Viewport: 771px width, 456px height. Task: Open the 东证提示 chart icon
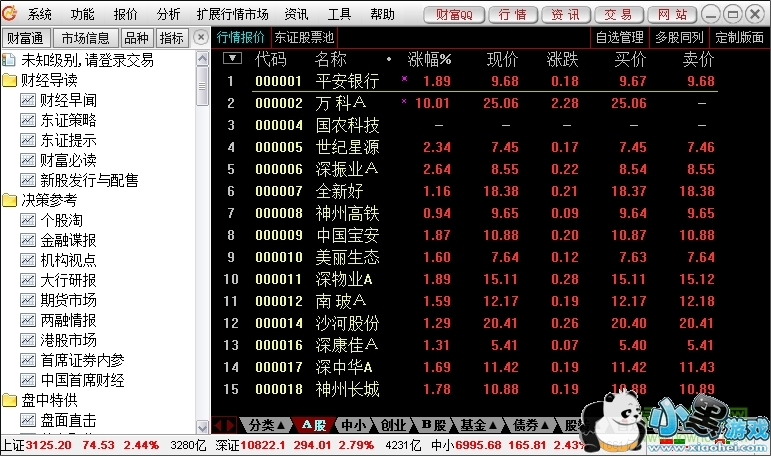click(28, 140)
